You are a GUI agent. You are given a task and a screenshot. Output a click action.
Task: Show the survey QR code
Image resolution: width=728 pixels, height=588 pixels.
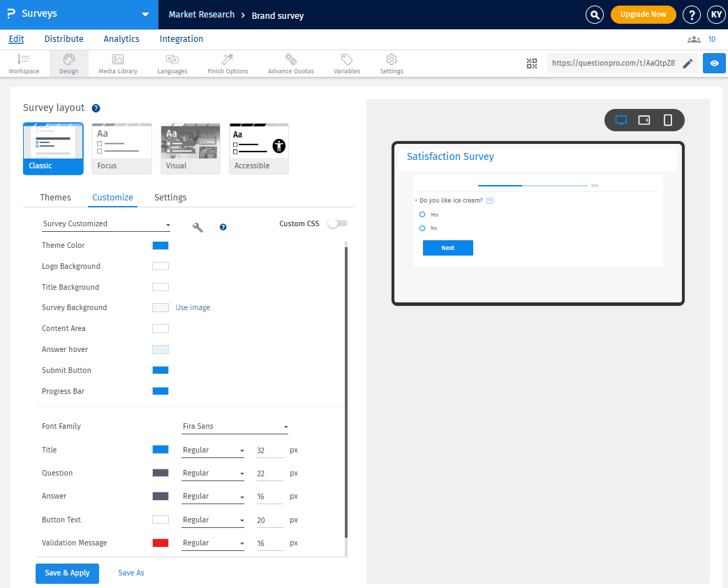tap(532, 63)
